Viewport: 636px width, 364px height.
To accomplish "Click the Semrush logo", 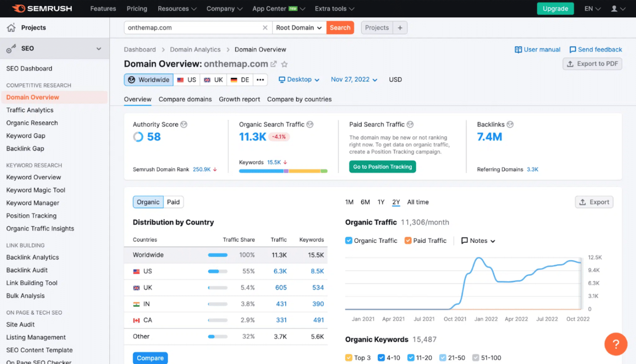I will (42, 8).
